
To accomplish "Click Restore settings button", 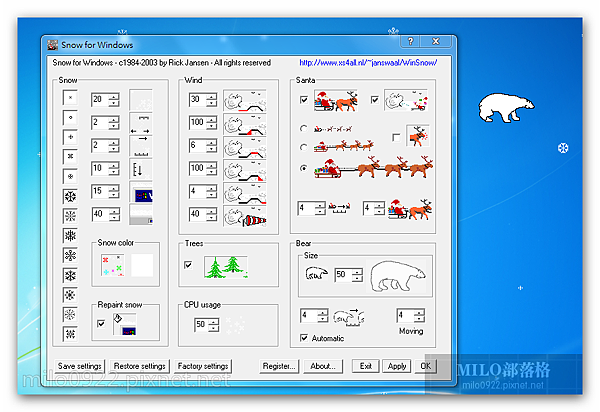I will point(139,366).
